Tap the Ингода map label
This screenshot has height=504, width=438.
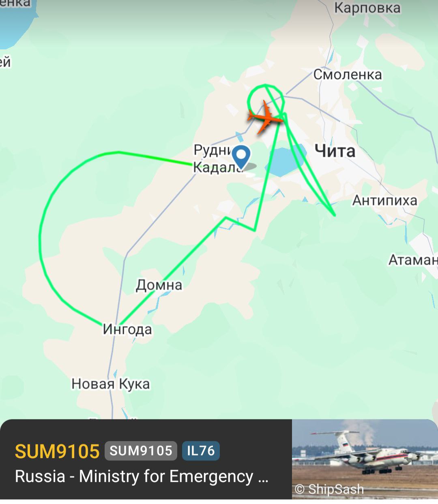point(127,329)
